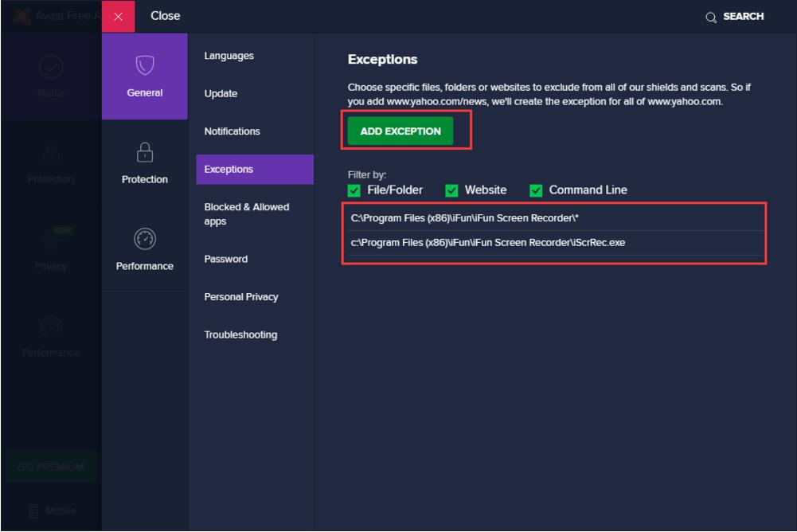Screen dimensions: 797x532
Task: Open the Personal Privacy settings page
Action: [x=241, y=296]
